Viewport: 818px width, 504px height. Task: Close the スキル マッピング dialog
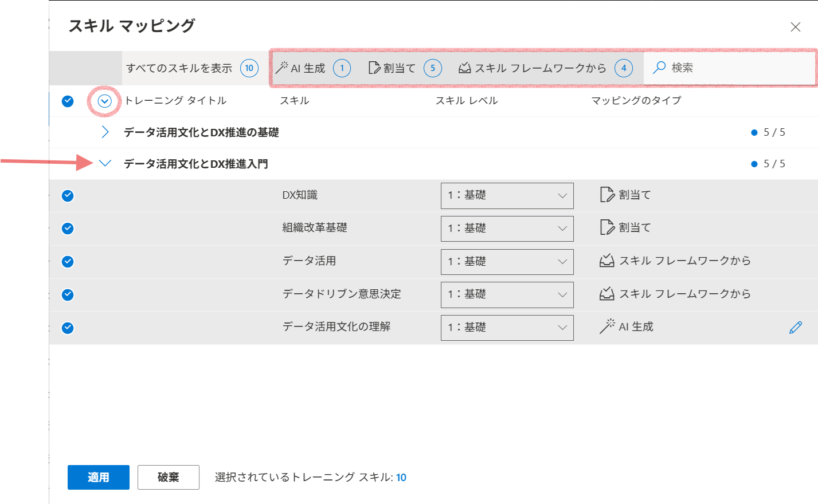pyautogui.click(x=796, y=27)
